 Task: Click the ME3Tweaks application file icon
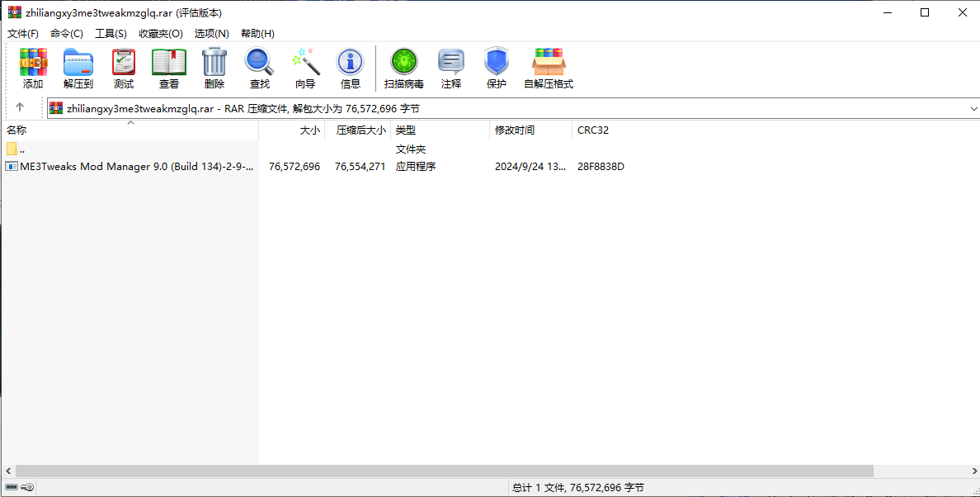point(12,166)
